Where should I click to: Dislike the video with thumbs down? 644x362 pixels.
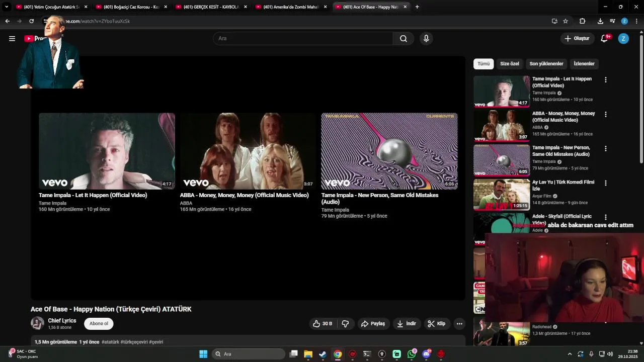(345, 324)
